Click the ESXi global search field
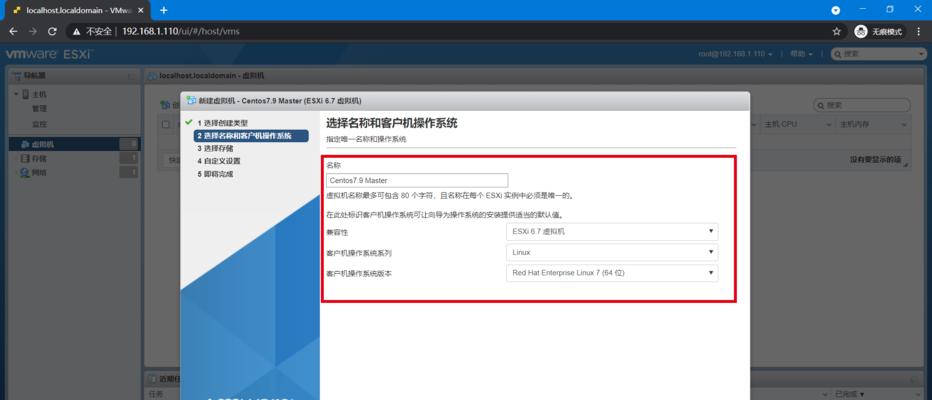932x400 pixels. pyautogui.click(x=879, y=54)
